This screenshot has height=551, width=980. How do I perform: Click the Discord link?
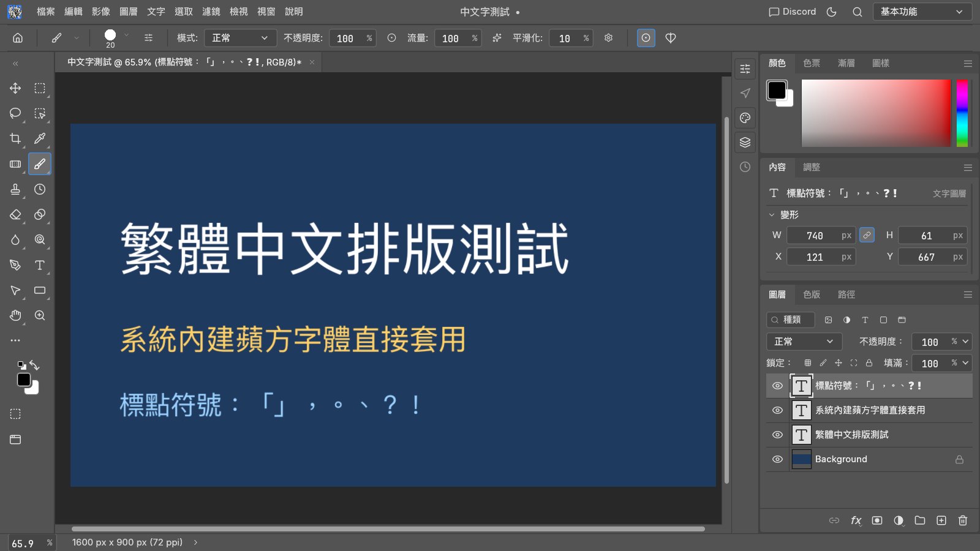[793, 12]
